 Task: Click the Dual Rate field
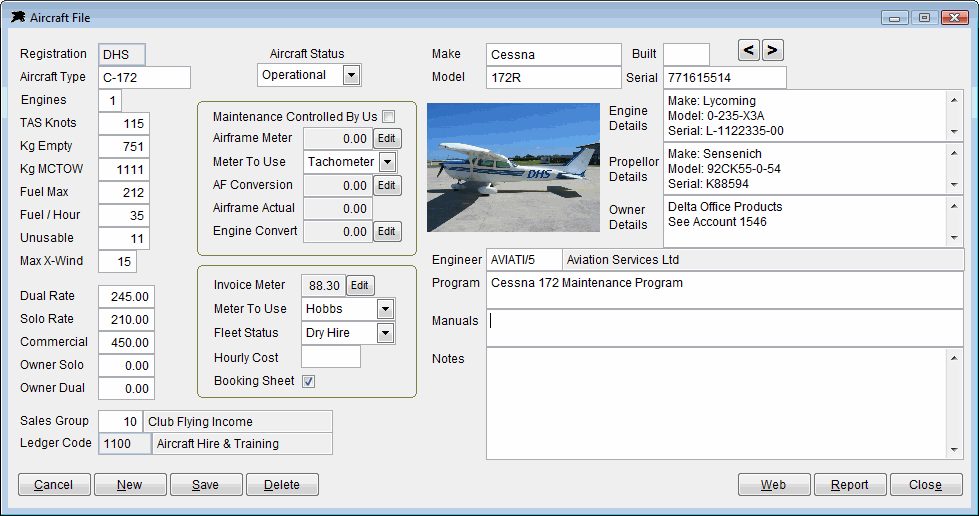[126, 297]
